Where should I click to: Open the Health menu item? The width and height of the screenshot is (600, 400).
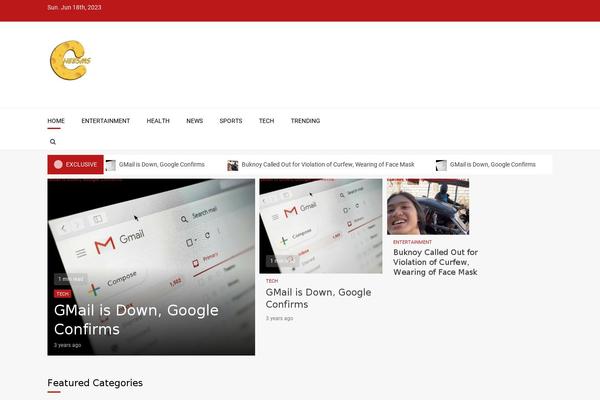point(158,121)
